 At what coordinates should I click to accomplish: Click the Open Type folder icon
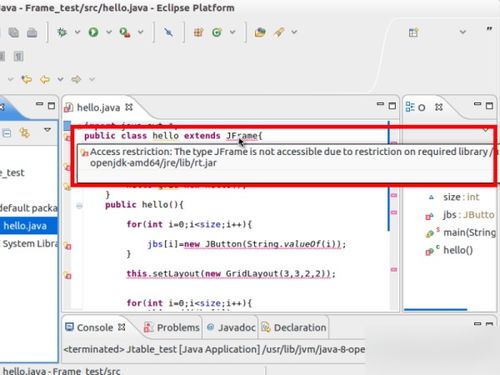click(x=260, y=32)
